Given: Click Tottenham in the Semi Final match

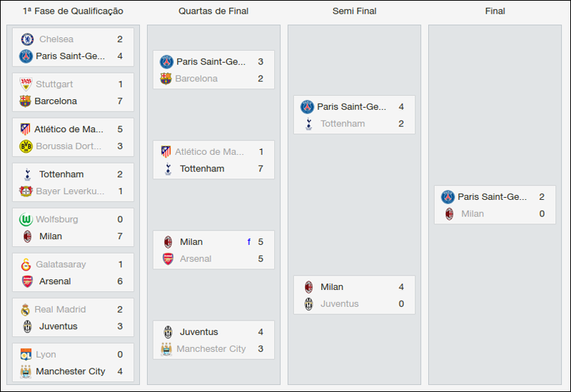Looking at the screenshot, I should pos(343,124).
